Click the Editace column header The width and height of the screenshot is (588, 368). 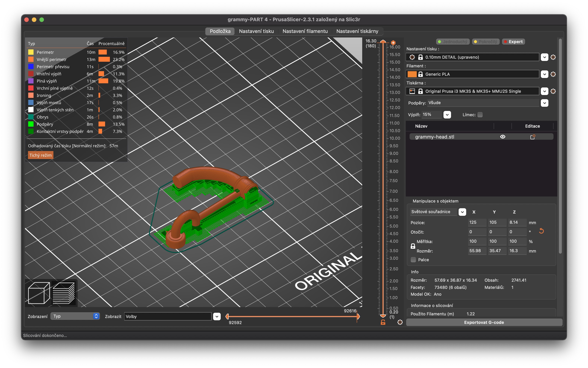pyautogui.click(x=532, y=126)
